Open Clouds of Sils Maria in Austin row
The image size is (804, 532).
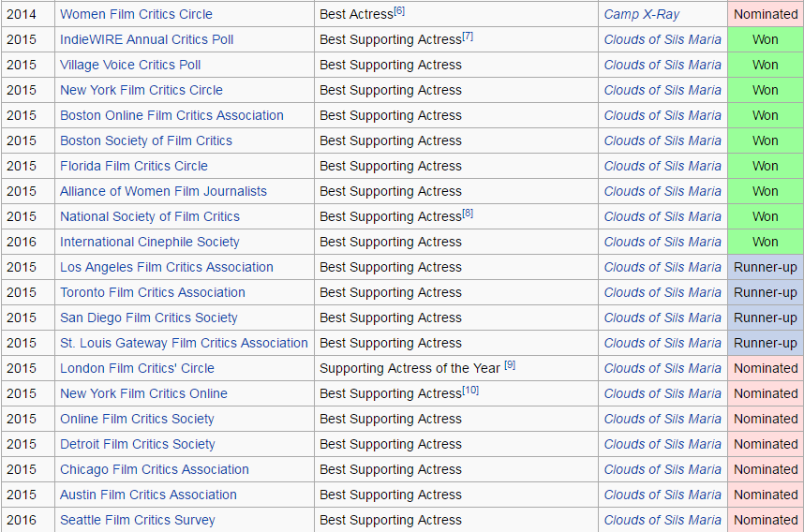tap(663, 495)
